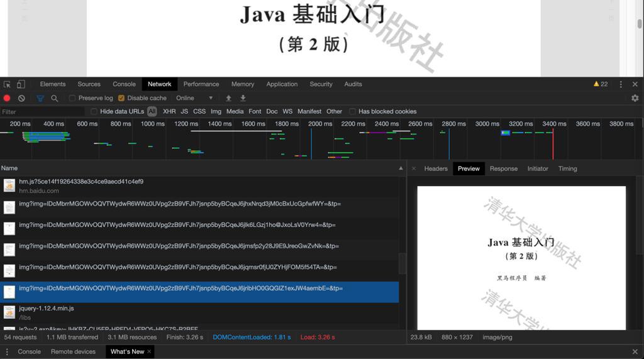Import HAR file with upload arrow
Screen dimensions: 644x359
(229, 98)
